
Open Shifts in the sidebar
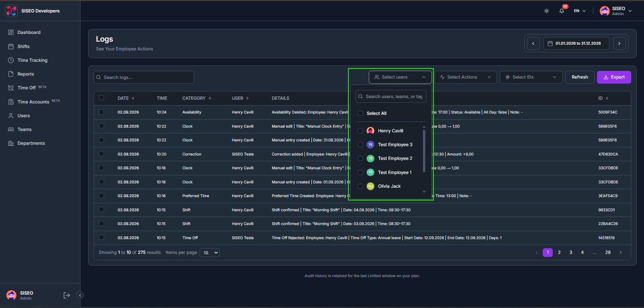coord(23,46)
